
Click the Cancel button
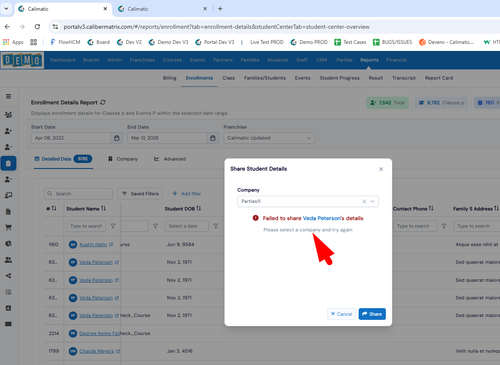tap(342, 314)
